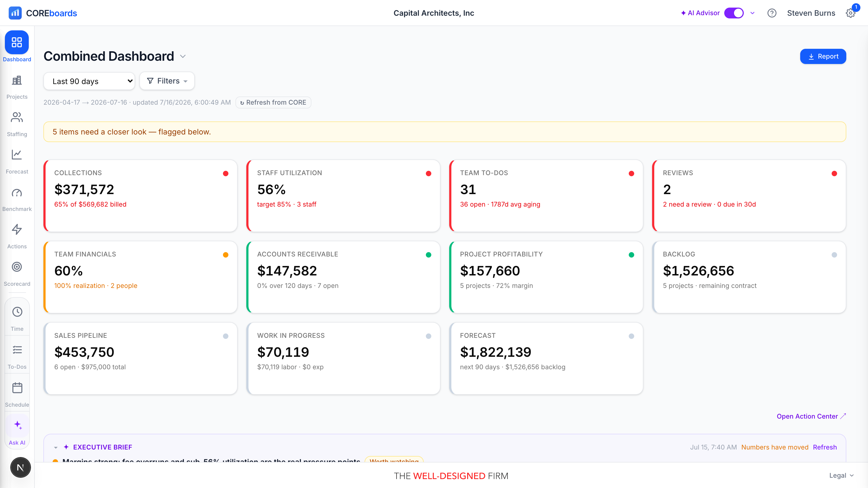Open the Backlog $1,526,656 card
Viewport: 868px width, 488px height.
(x=749, y=277)
